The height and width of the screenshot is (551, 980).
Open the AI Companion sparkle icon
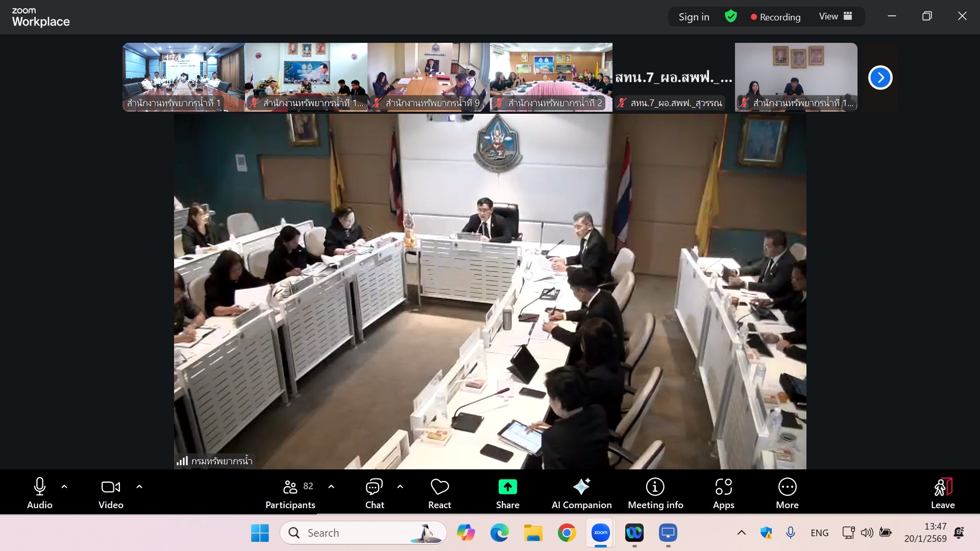(581, 487)
